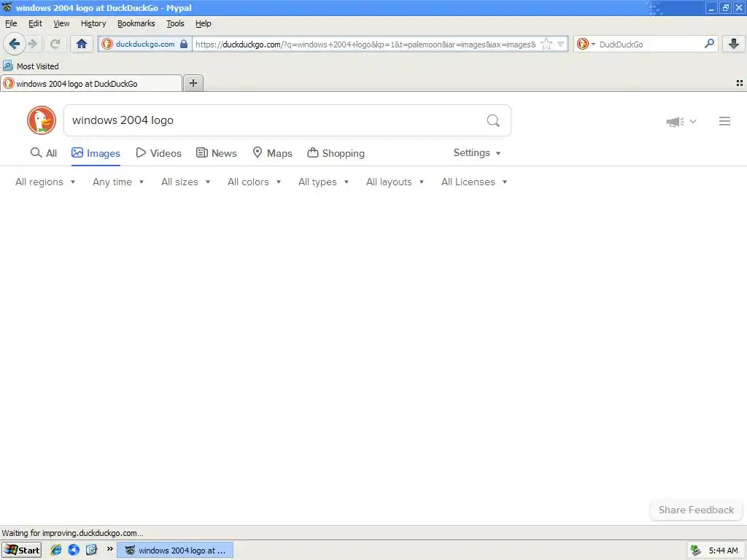This screenshot has height=560, width=747.
Task: Expand the Any time filter
Action: click(x=118, y=182)
